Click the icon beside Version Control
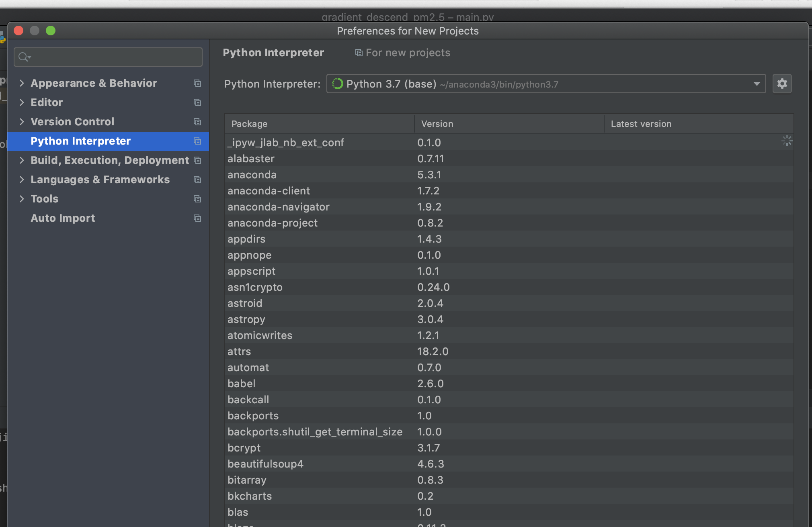The width and height of the screenshot is (812, 527). click(197, 122)
